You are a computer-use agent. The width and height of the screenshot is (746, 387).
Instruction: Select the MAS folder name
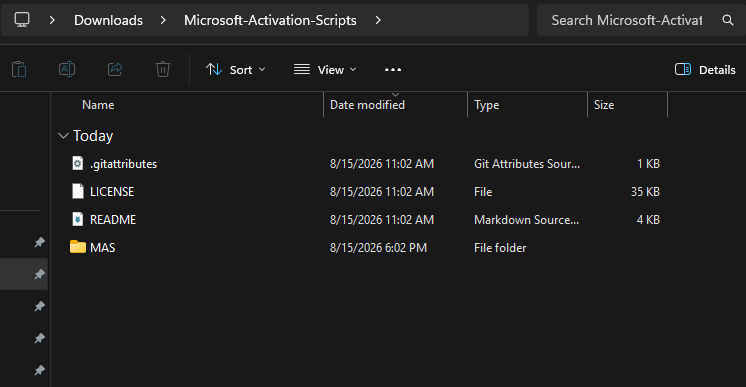[x=102, y=248]
